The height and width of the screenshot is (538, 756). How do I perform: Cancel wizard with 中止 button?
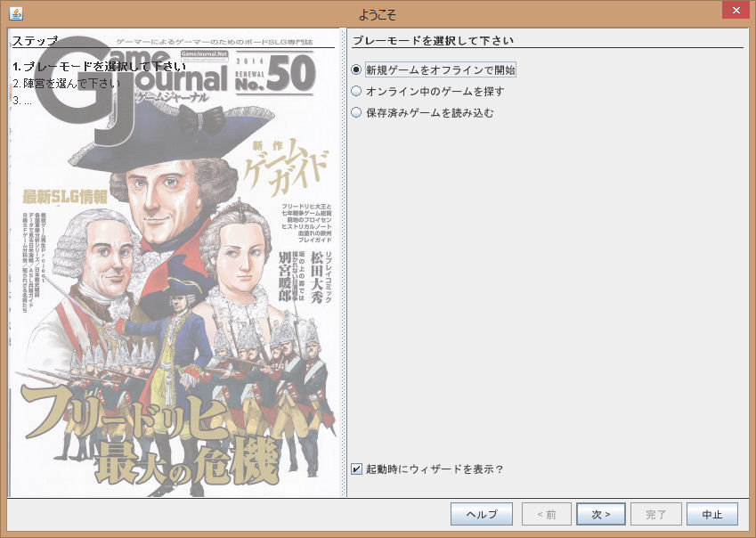(711, 514)
